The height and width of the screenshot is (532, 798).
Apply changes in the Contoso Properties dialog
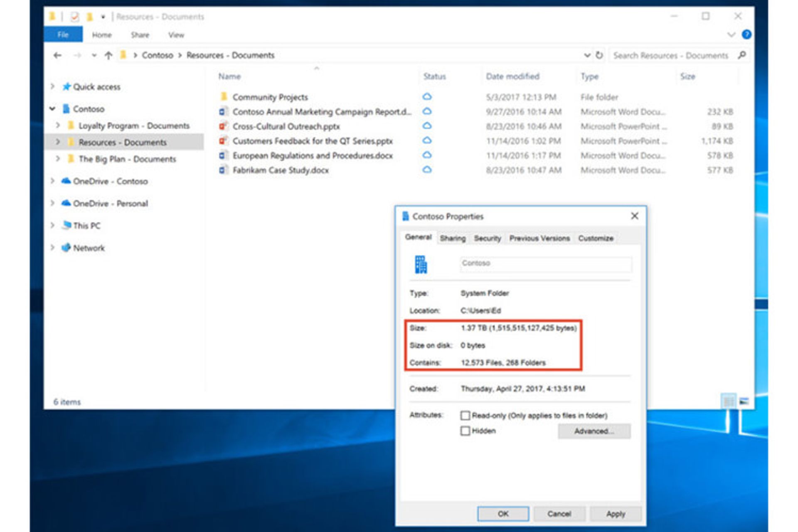[616, 513]
